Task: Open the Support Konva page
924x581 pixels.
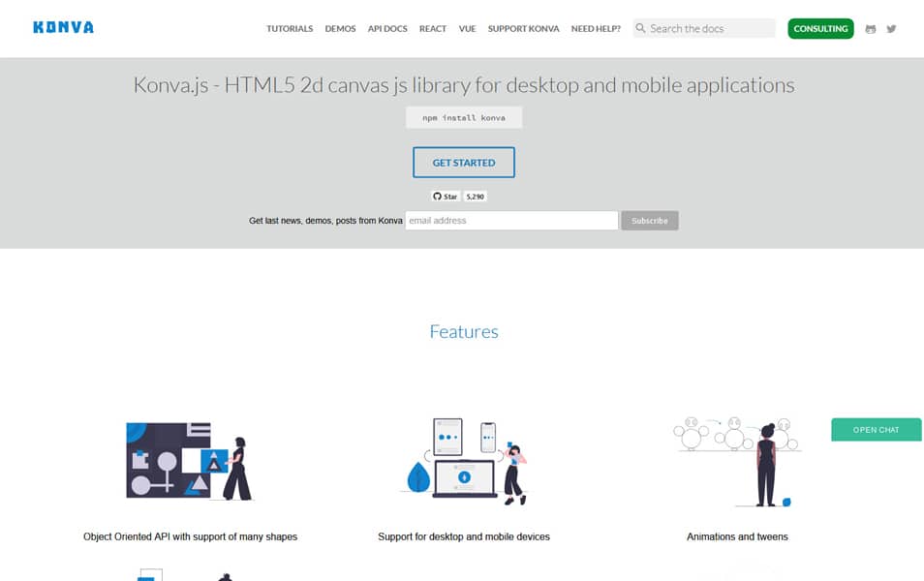Action: 523,28
